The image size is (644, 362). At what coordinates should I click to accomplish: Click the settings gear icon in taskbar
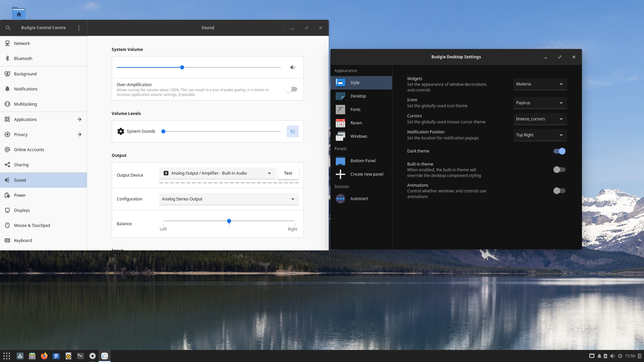93,356
